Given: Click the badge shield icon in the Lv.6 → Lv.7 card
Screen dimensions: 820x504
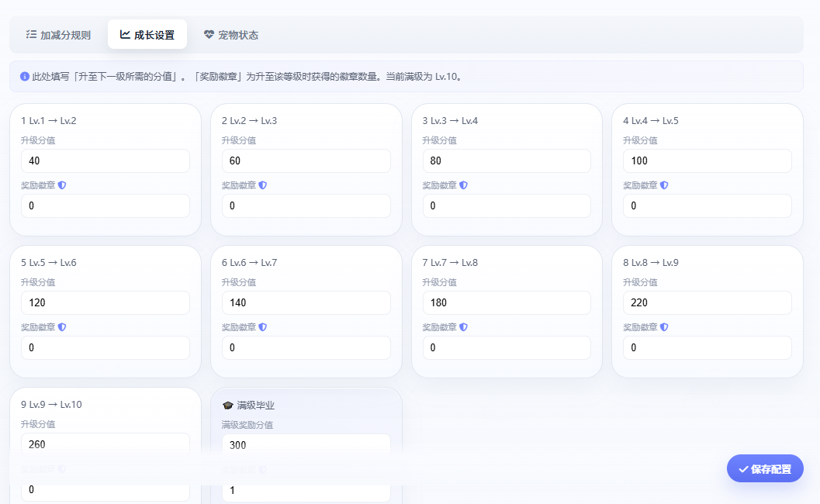Looking at the screenshot, I should [263, 327].
